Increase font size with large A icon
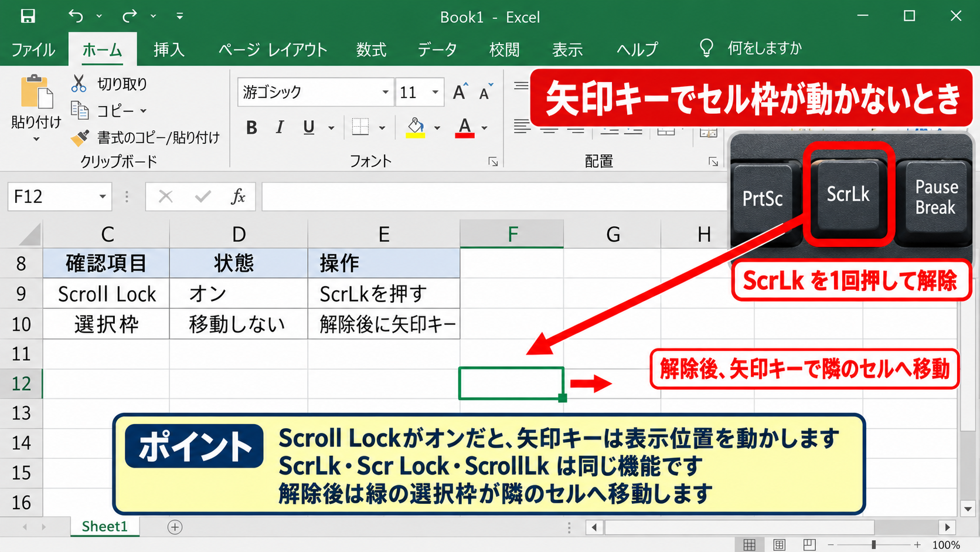The width and height of the screenshot is (980, 552). point(460,92)
